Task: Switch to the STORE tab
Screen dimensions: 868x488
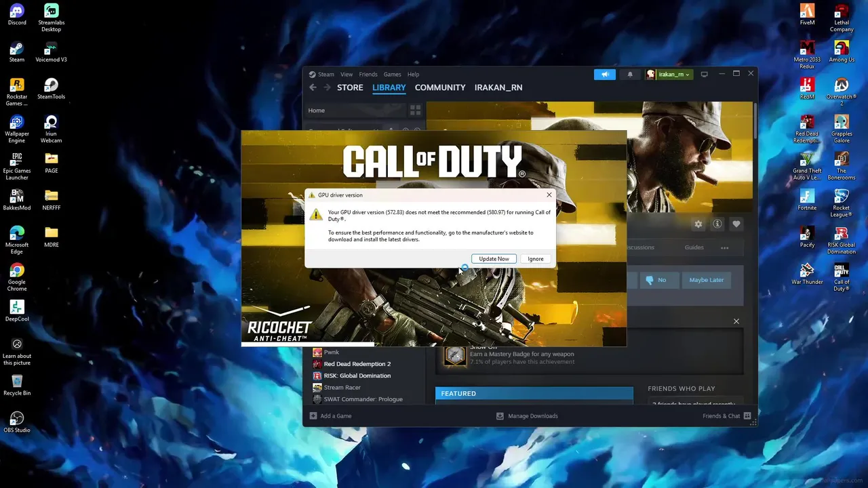Action: click(x=350, y=87)
